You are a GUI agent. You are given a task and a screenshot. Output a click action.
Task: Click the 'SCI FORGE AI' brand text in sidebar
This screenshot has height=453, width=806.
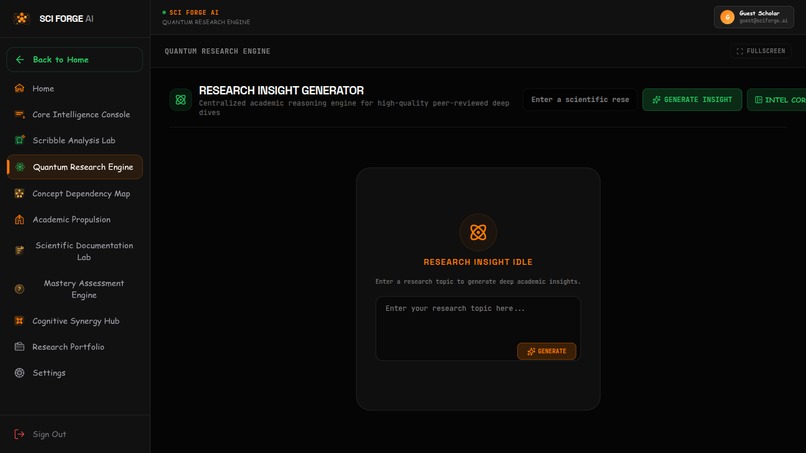(66, 19)
